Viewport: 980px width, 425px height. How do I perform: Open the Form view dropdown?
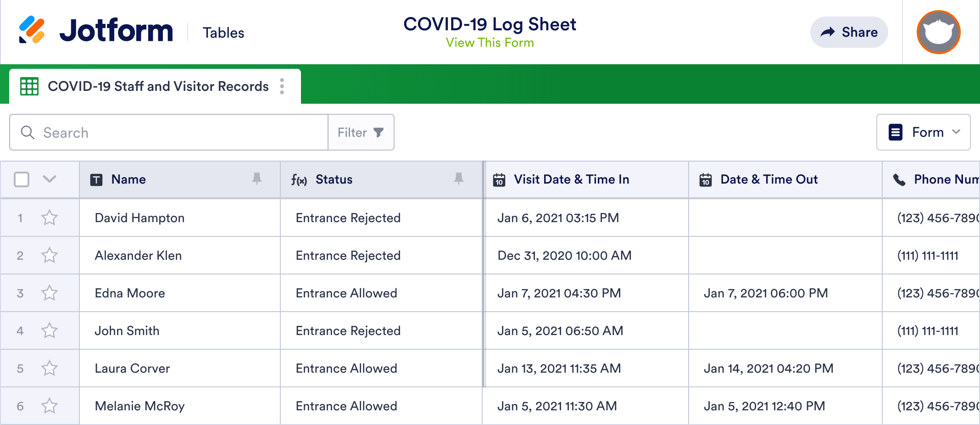click(923, 132)
